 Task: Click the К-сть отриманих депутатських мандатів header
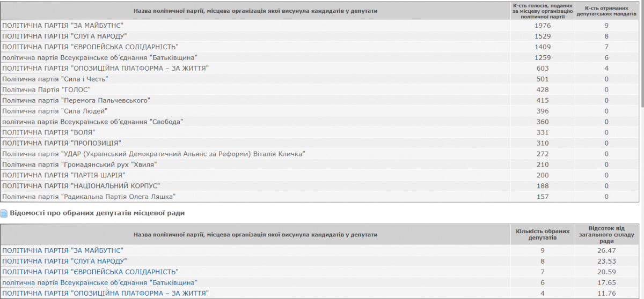(606, 11)
